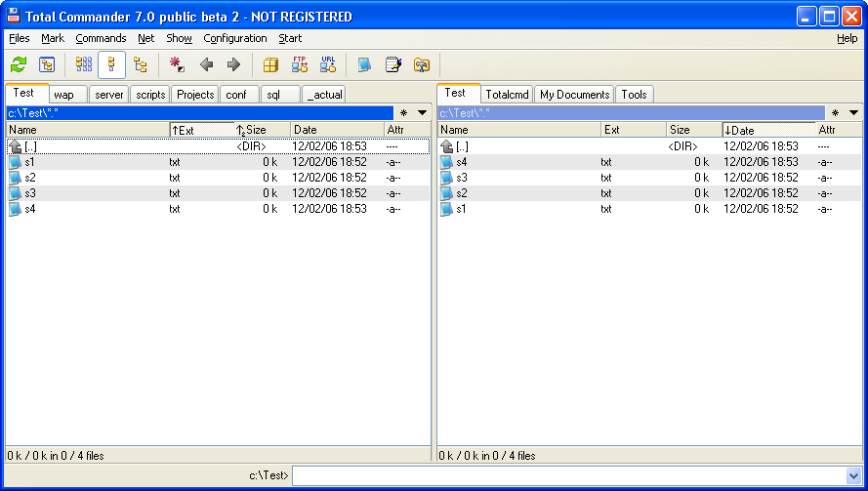Sort left panel by Ext column header
The width and height of the screenshot is (868, 491).
tap(202, 130)
